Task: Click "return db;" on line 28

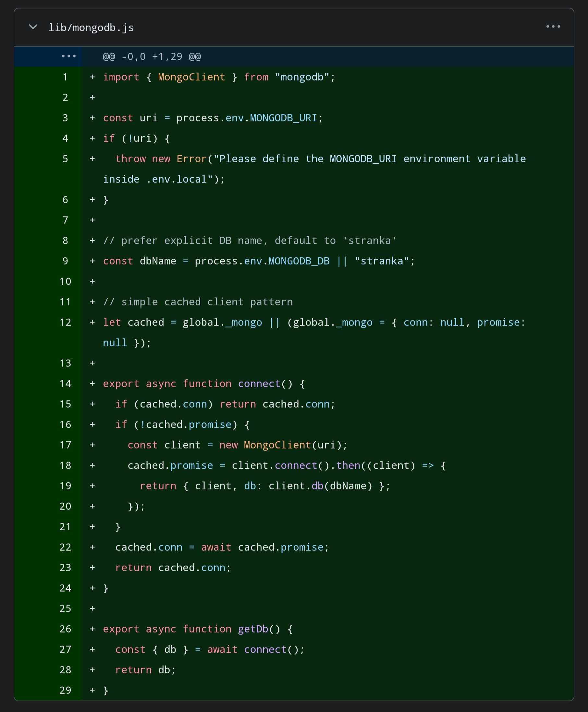Action: [146, 670]
